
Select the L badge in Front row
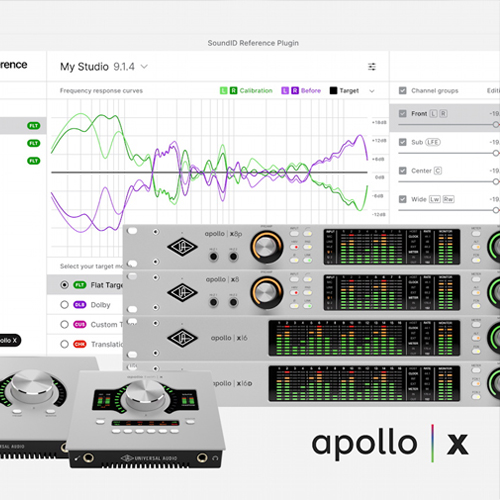(x=433, y=114)
